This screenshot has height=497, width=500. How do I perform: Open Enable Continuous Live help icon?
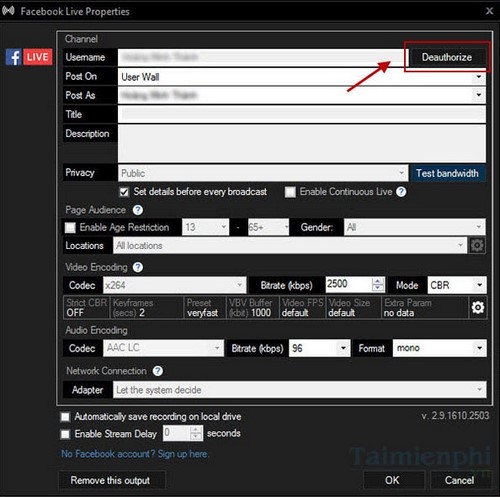401,192
